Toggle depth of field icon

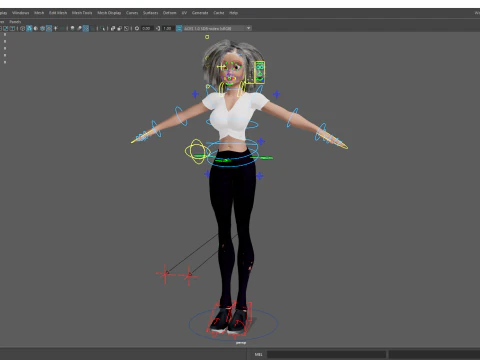(92, 28)
